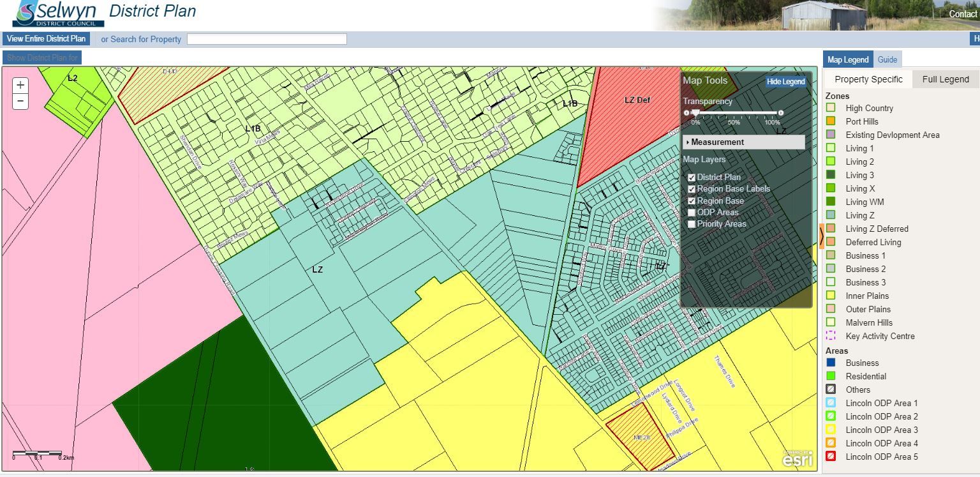
Task: Click Show District Plan for button
Action: click(42, 57)
